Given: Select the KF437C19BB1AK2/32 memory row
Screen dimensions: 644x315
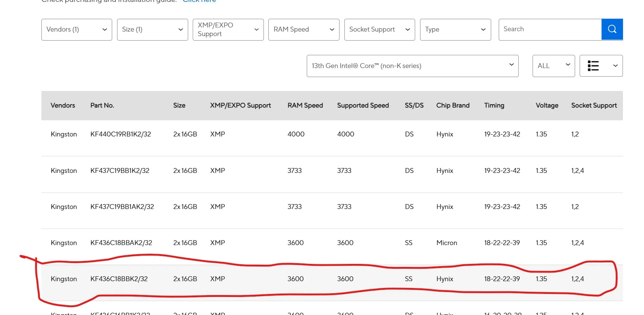Looking at the screenshot, I should point(122,207).
